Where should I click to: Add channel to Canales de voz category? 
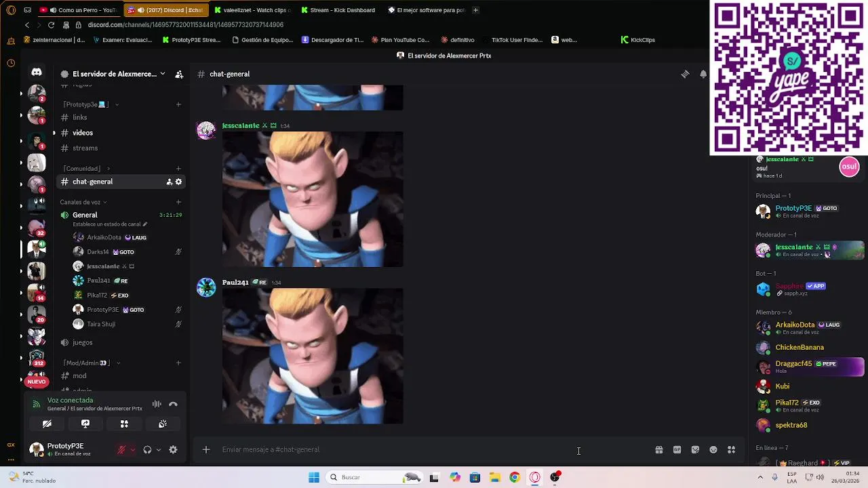click(178, 202)
